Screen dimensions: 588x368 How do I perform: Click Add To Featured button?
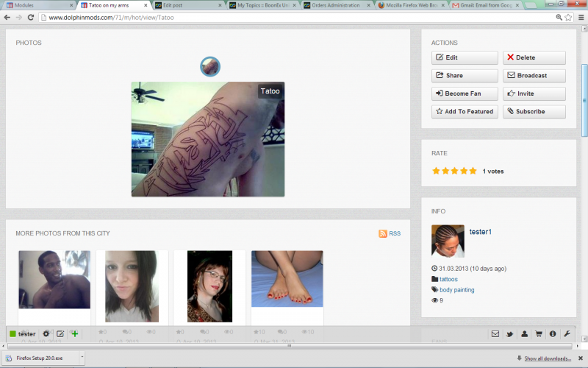pyautogui.click(x=465, y=112)
